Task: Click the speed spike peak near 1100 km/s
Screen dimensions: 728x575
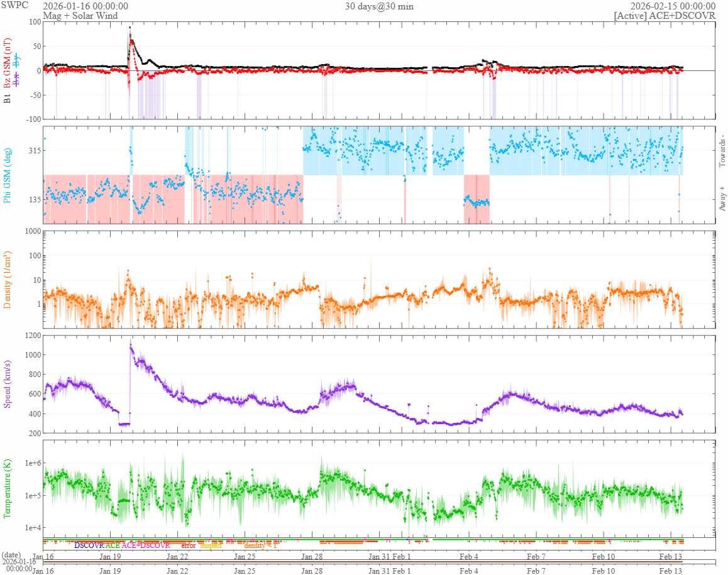Action: [131, 346]
